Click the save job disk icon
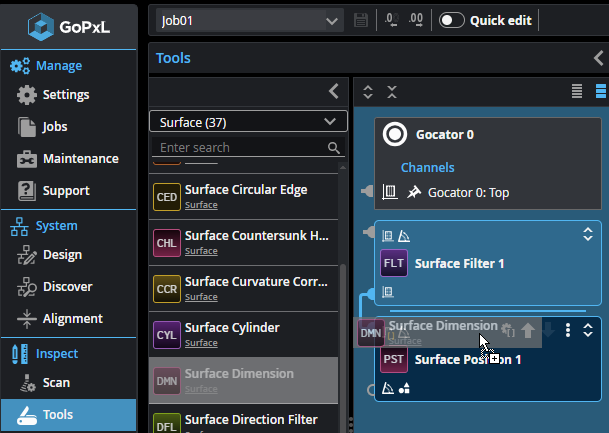 click(x=362, y=20)
